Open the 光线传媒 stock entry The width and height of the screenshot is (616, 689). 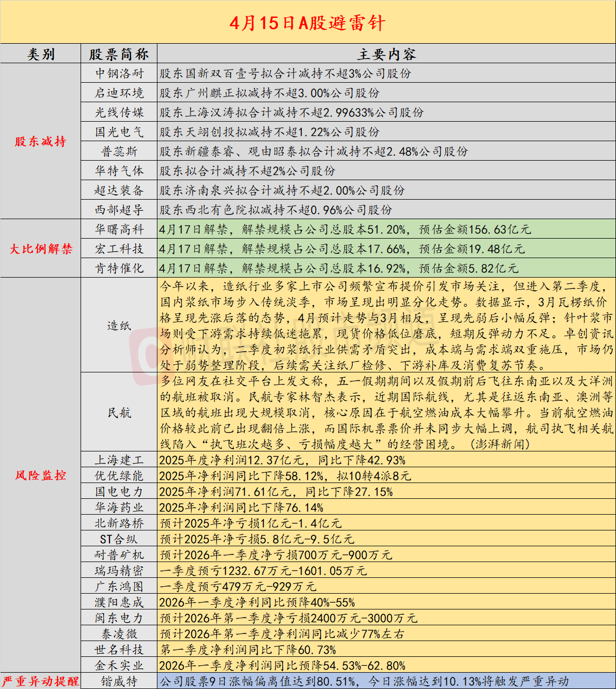click(120, 112)
